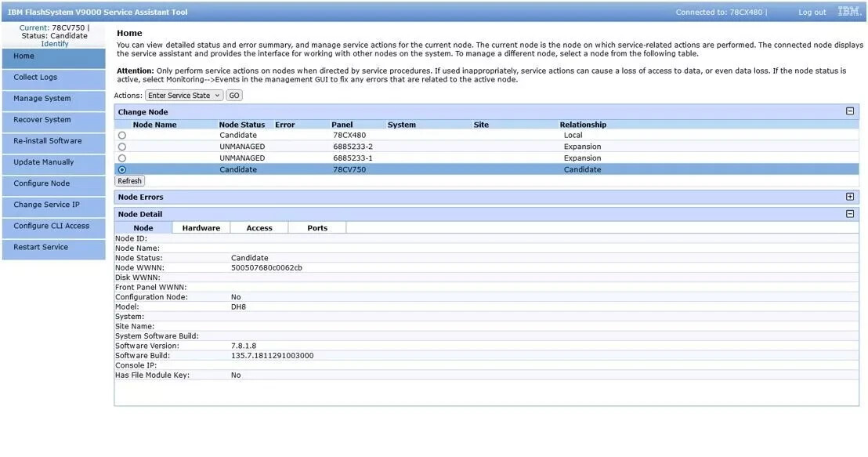Click the Error column header
Screen dimensions: 868x457
[284, 125]
